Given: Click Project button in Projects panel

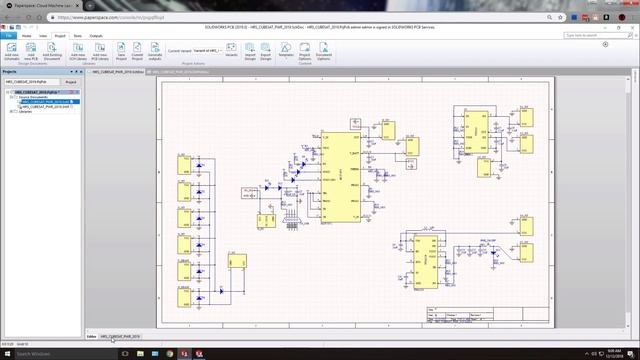Looking at the screenshot, I should (x=71, y=82).
